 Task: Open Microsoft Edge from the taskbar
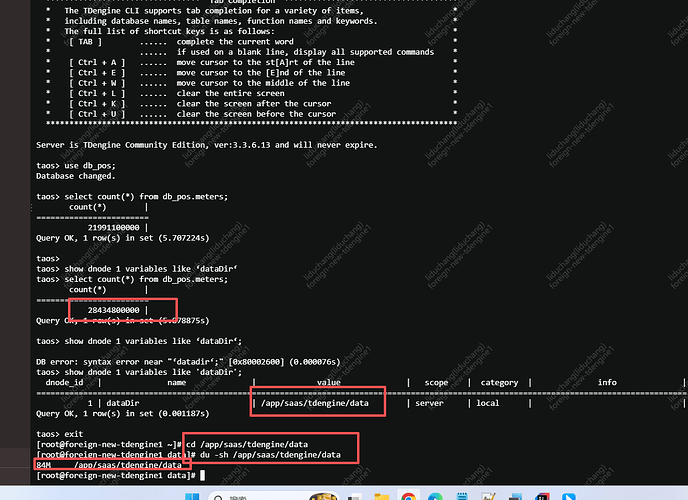click(x=436, y=494)
